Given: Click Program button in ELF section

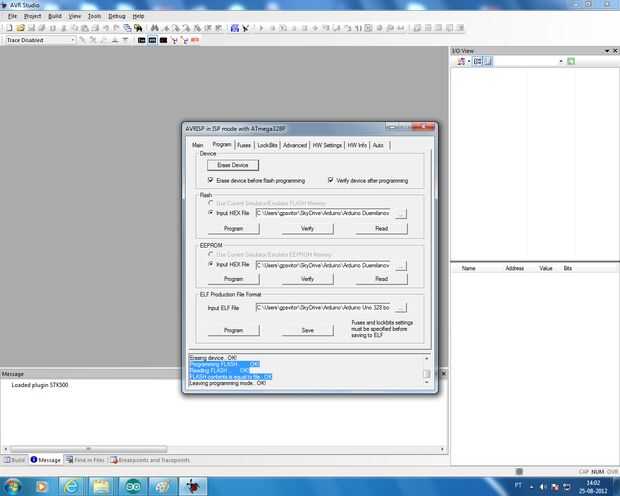Looking at the screenshot, I should pos(233,330).
